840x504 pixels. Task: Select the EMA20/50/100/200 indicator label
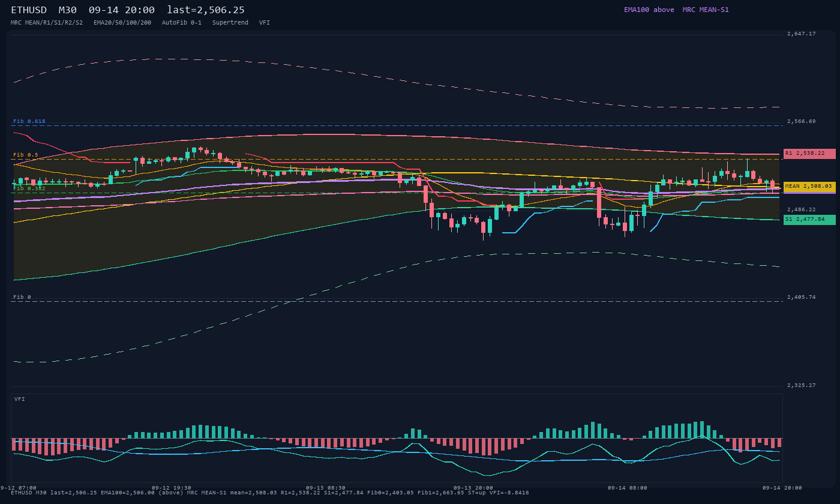122,23
